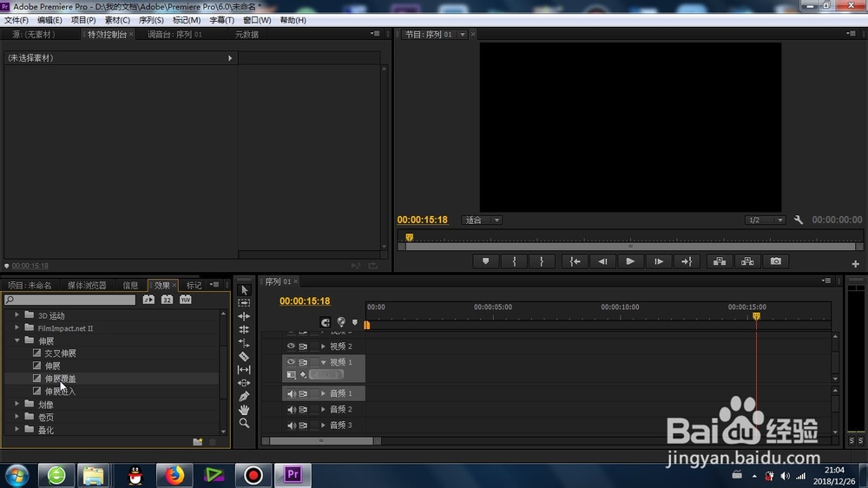Expand the 划像 folder
This screenshot has height=488, width=868.
click(16, 404)
